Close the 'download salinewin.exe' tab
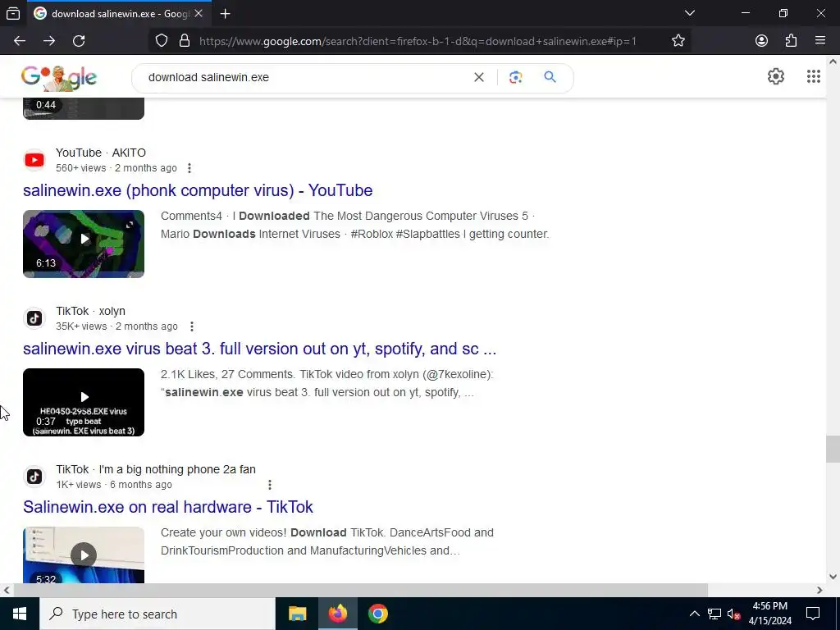 (199, 13)
